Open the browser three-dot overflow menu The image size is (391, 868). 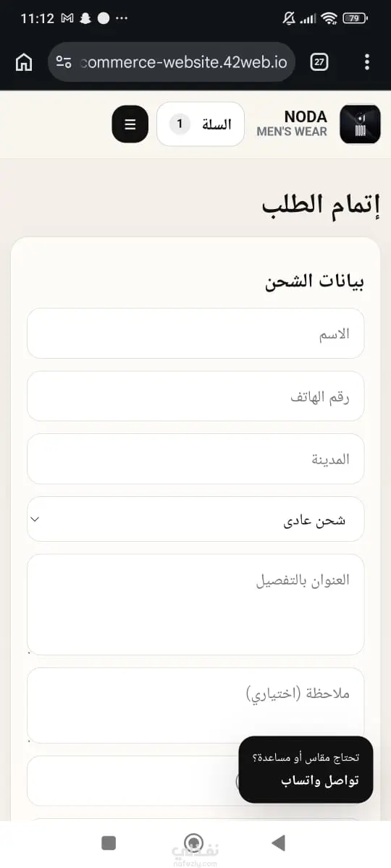click(367, 62)
